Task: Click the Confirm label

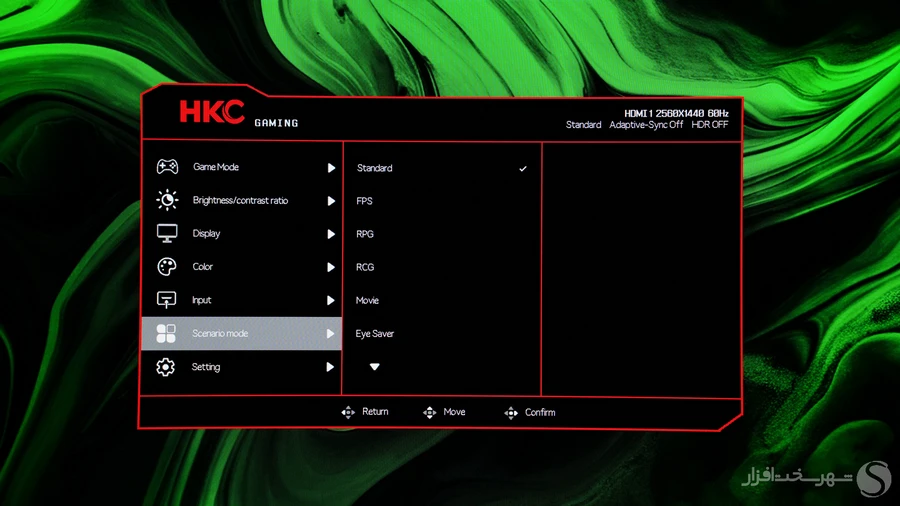Action: pos(540,412)
